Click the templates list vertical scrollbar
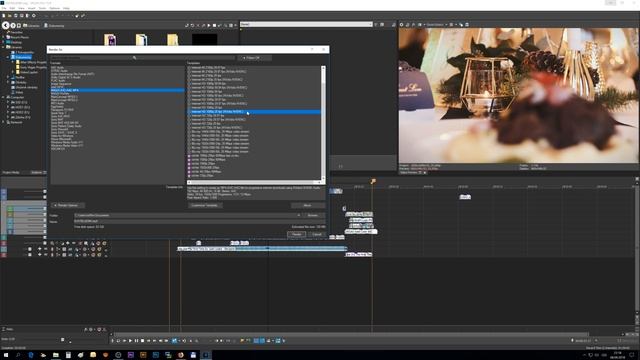The image size is (640, 360). pos(323,122)
